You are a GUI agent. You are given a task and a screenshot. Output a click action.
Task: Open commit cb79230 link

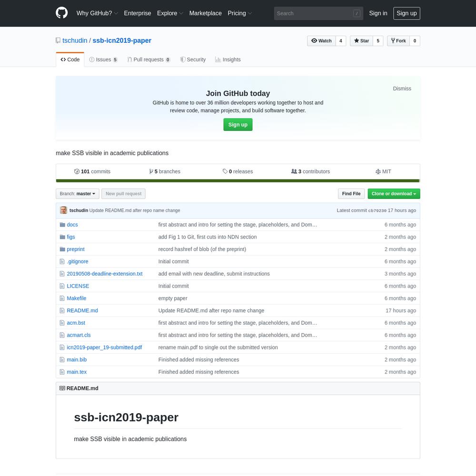pos(377,210)
